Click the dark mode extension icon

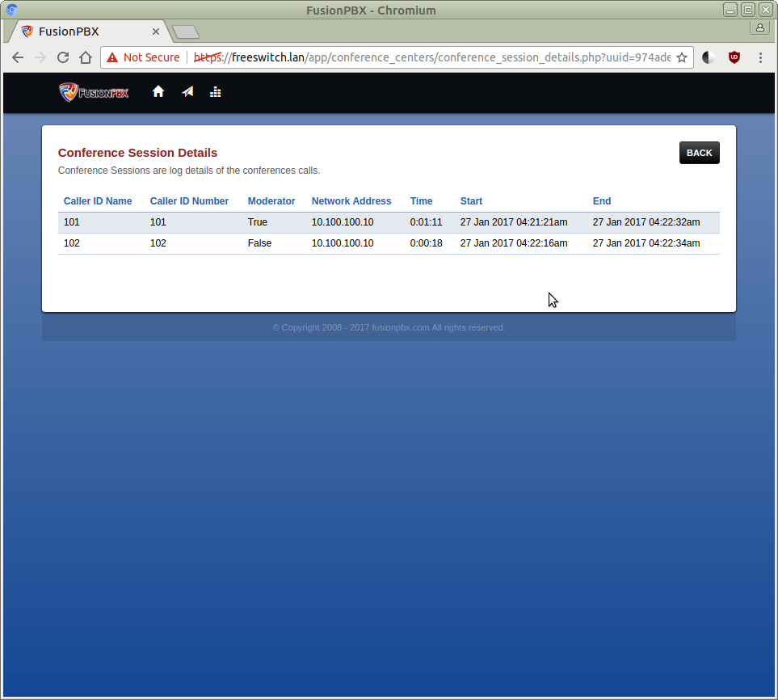[x=709, y=57]
